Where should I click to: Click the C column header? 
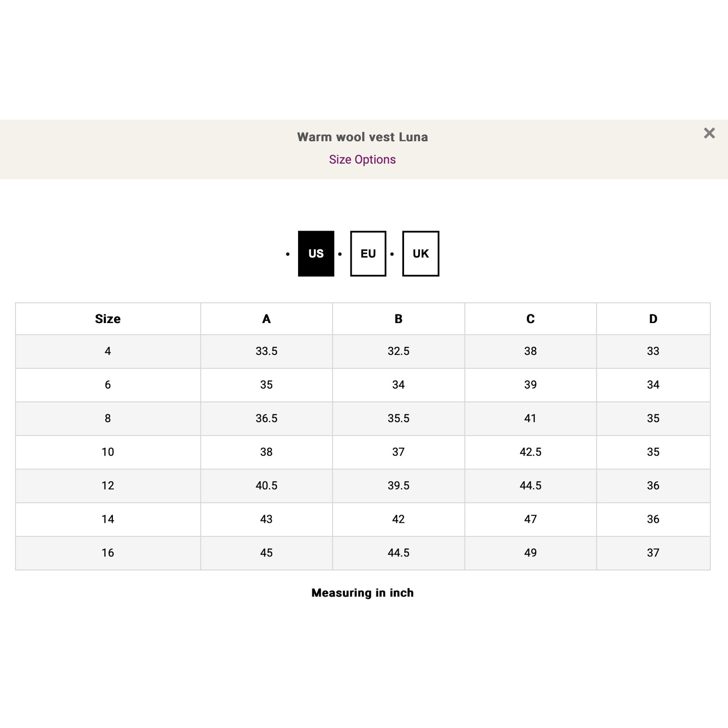coord(531,319)
